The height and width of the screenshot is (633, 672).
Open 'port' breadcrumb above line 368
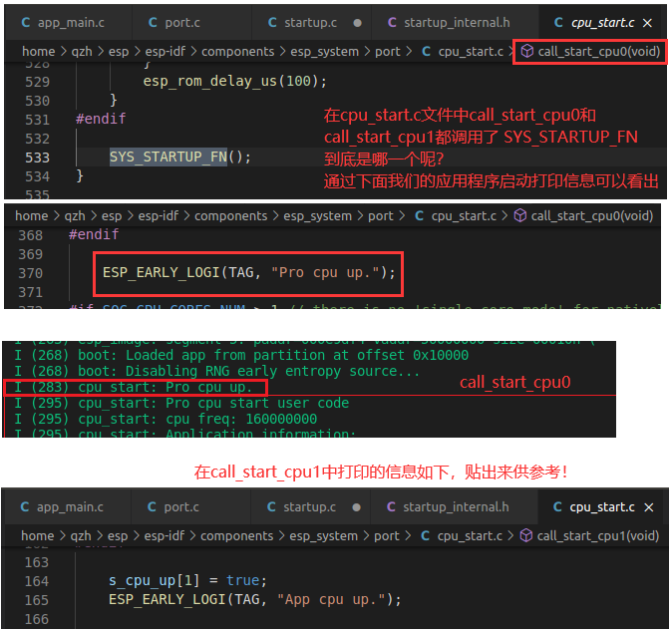381,216
